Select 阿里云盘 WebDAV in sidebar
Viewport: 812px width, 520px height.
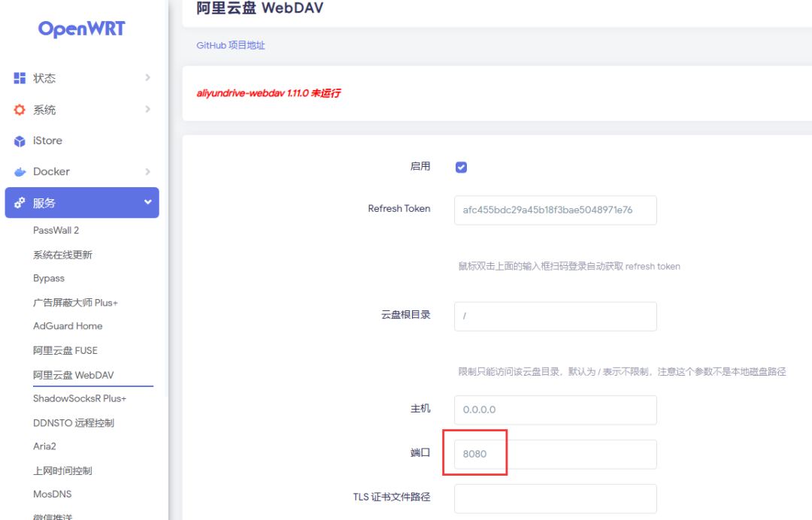74,375
